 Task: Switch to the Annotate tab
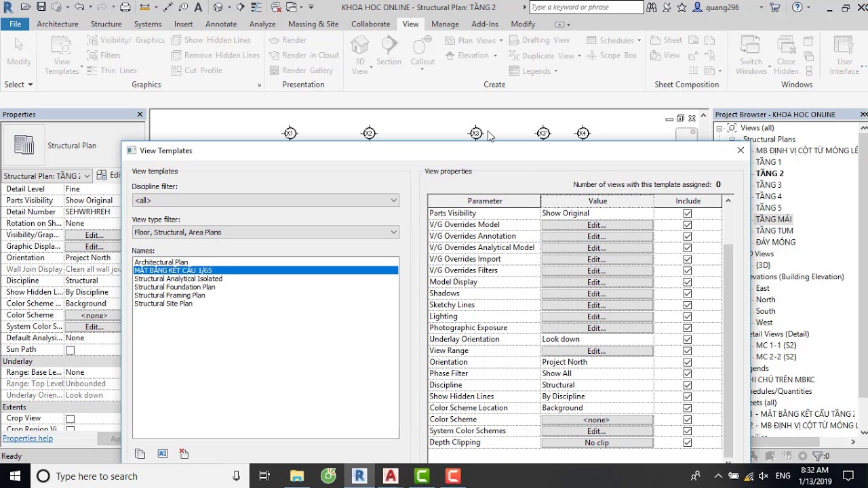coord(221,24)
